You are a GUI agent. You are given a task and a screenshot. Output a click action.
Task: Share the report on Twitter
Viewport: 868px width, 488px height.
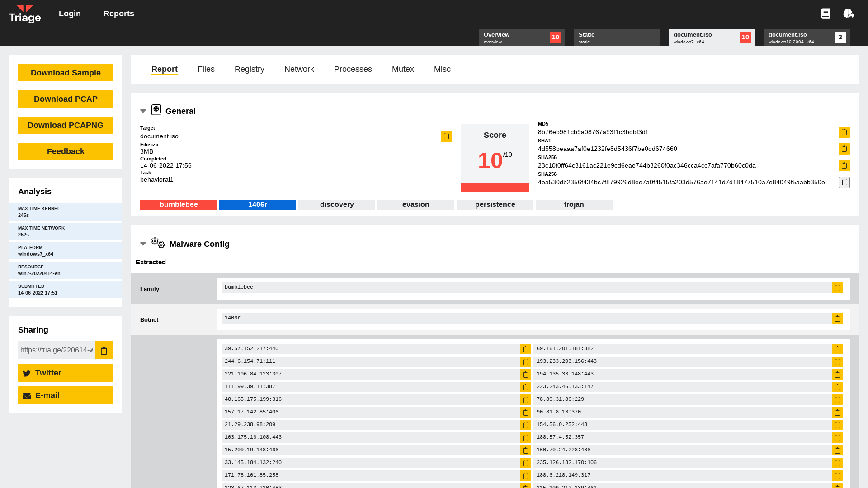[x=66, y=373]
